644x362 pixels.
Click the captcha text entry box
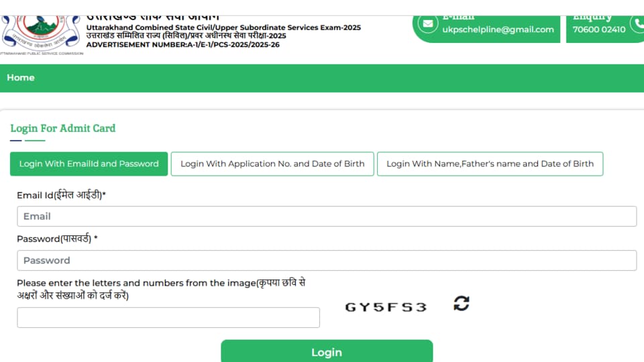coord(168,317)
